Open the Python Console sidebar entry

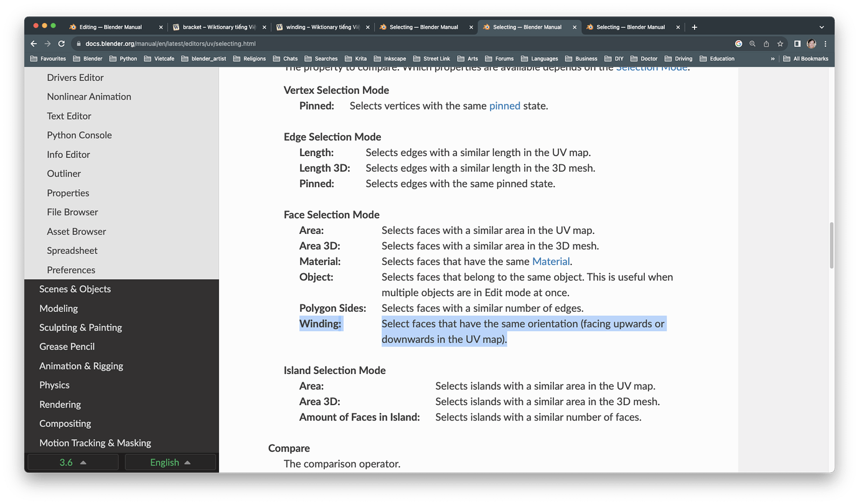[80, 135]
